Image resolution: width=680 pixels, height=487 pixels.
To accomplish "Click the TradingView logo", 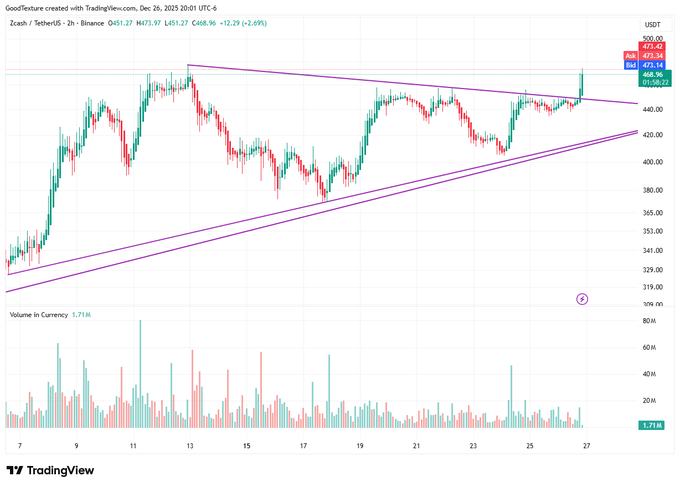I will [x=50, y=470].
